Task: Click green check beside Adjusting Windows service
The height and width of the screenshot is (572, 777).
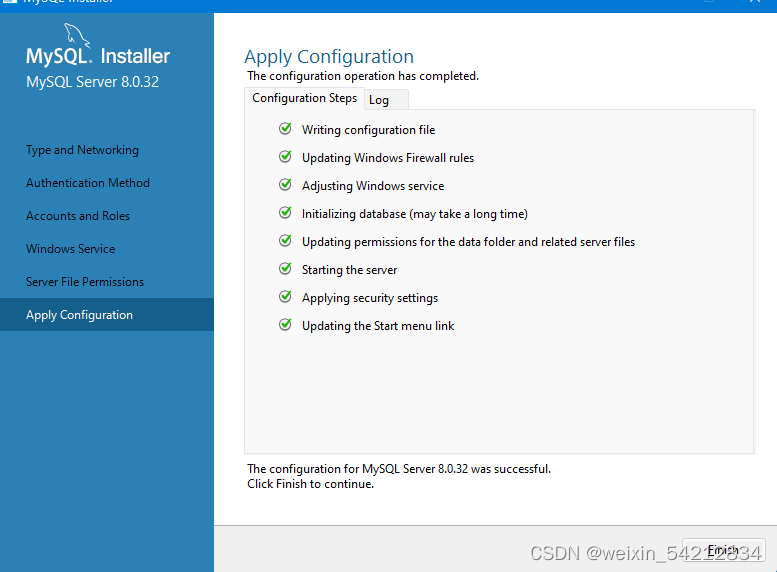Action: (285, 185)
